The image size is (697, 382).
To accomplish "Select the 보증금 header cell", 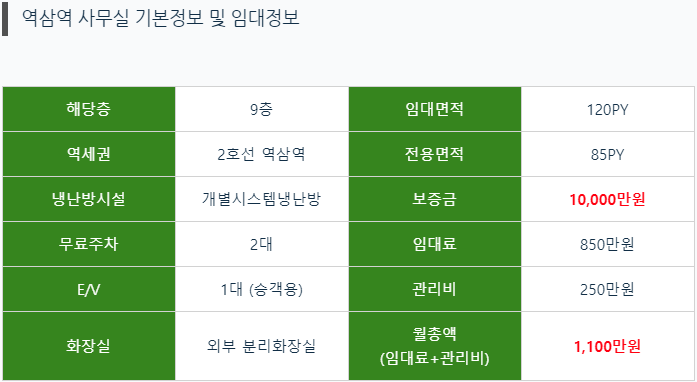I will 435,199.
